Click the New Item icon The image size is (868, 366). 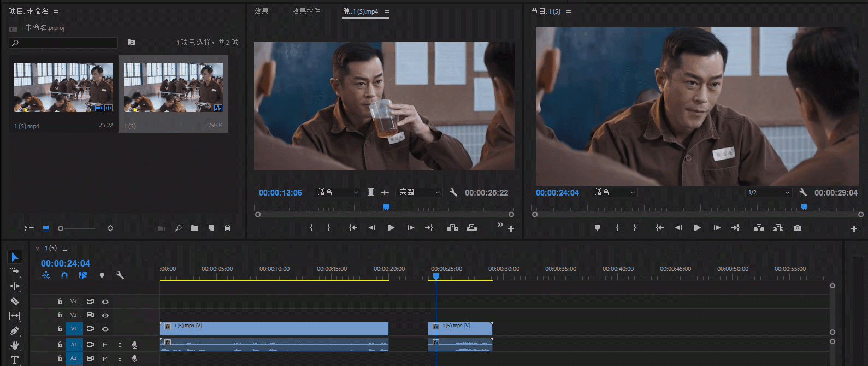tap(211, 228)
